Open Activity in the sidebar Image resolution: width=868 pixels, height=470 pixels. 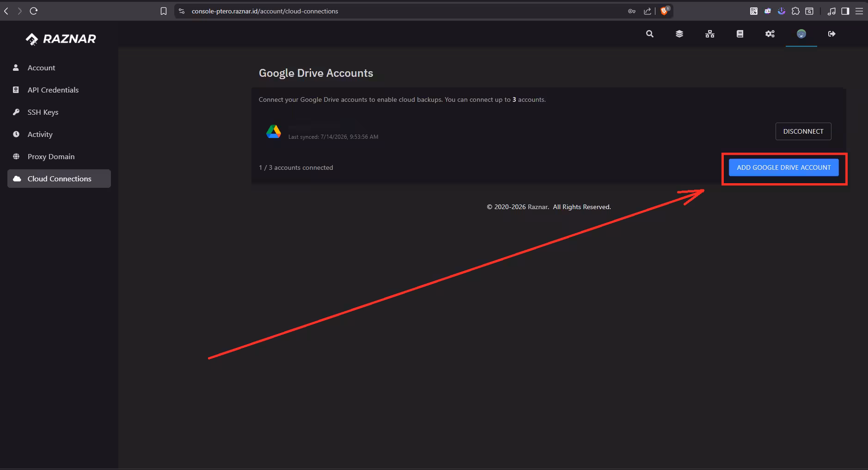(59, 134)
